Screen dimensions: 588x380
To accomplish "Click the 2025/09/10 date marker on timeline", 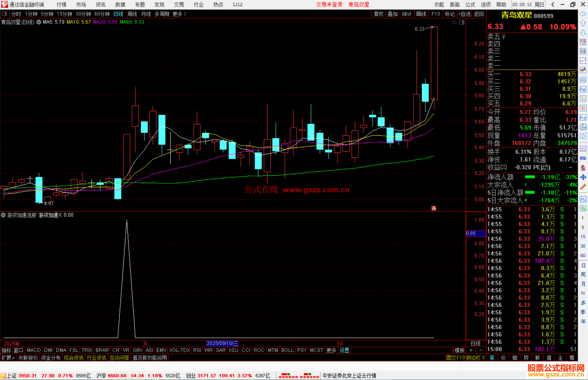I will [x=222, y=343].
